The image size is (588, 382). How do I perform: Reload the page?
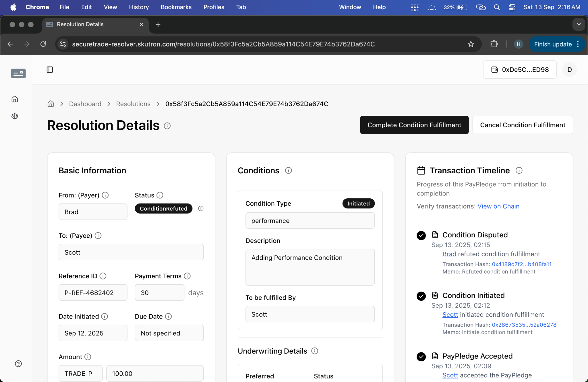tap(43, 44)
